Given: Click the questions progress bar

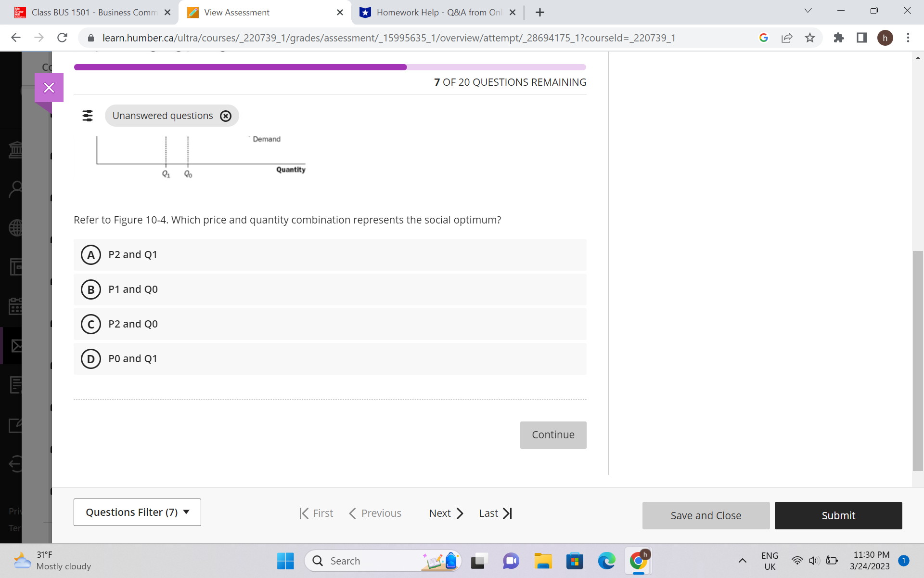Looking at the screenshot, I should click(x=330, y=67).
